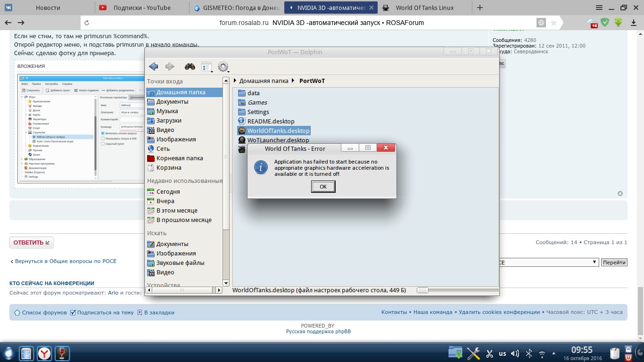The image size is (644, 362).
Task: Switch to Новости browser tab
Action: tap(48, 8)
